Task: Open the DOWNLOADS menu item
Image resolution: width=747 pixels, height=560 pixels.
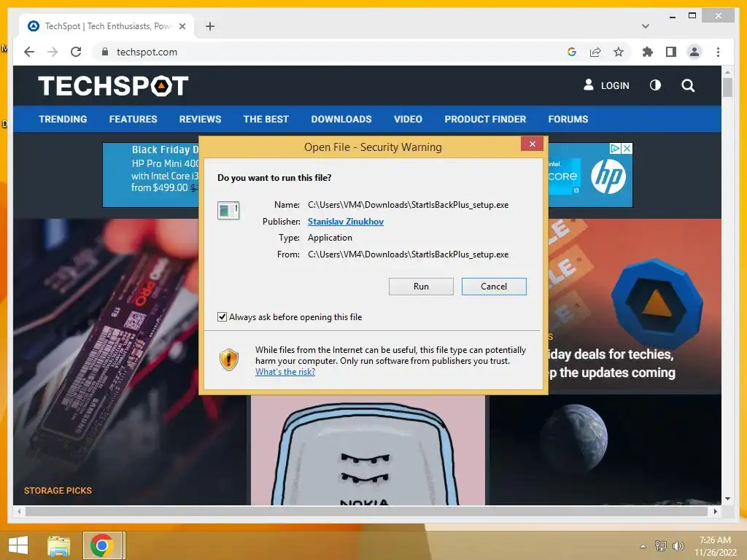Action: [341, 119]
